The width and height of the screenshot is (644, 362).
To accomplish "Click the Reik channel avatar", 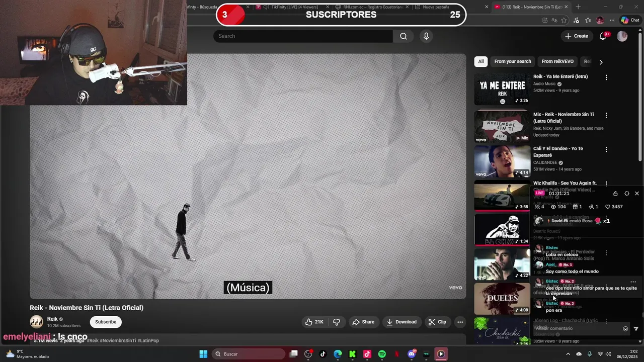I will 36,322.
